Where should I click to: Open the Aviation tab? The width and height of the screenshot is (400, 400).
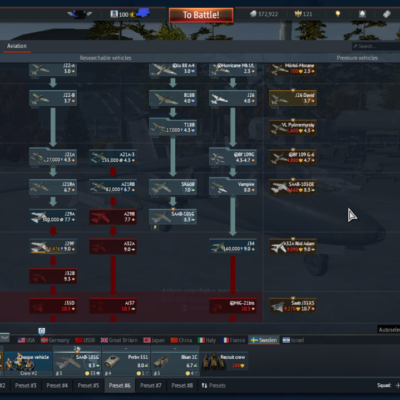click(x=17, y=46)
